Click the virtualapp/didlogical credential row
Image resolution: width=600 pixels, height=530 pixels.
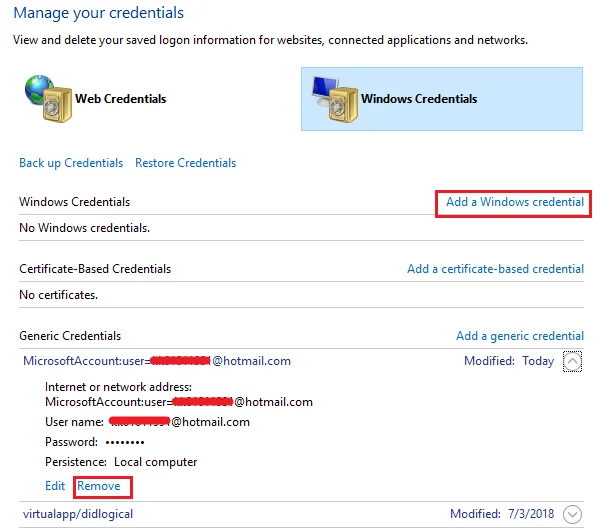coord(302,514)
